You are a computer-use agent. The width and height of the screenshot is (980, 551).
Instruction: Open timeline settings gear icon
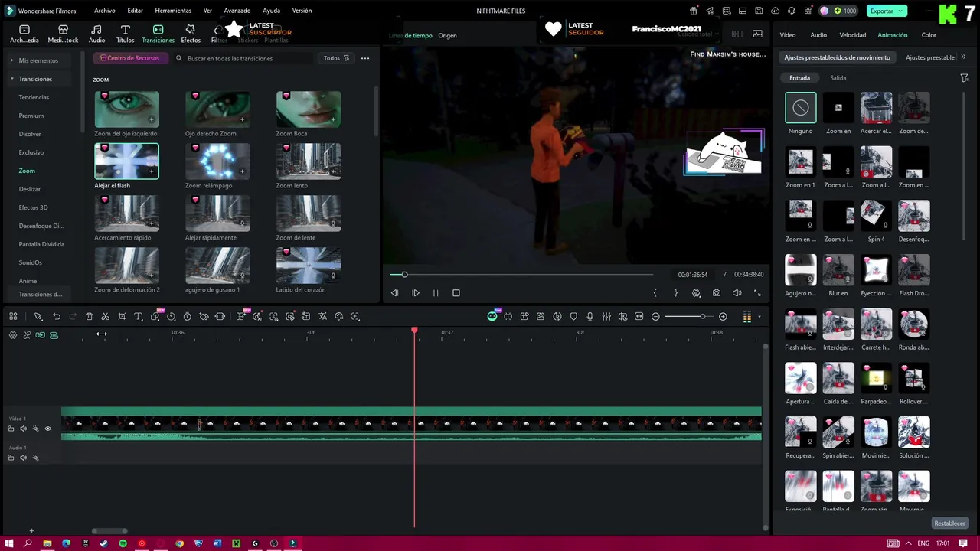click(x=13, y=335)
